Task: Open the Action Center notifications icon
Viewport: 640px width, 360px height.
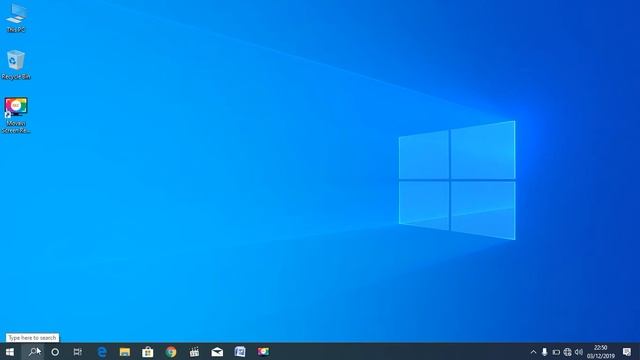Action: point(627,352)
